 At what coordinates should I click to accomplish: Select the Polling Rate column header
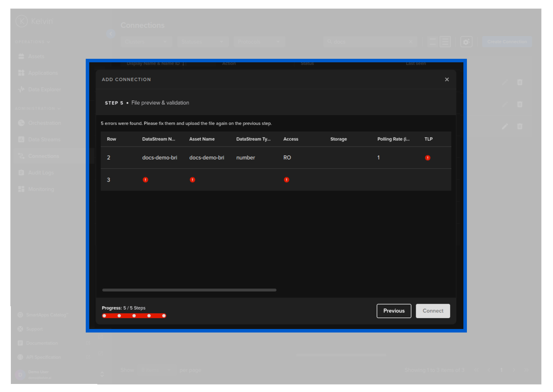pos(393,139)
